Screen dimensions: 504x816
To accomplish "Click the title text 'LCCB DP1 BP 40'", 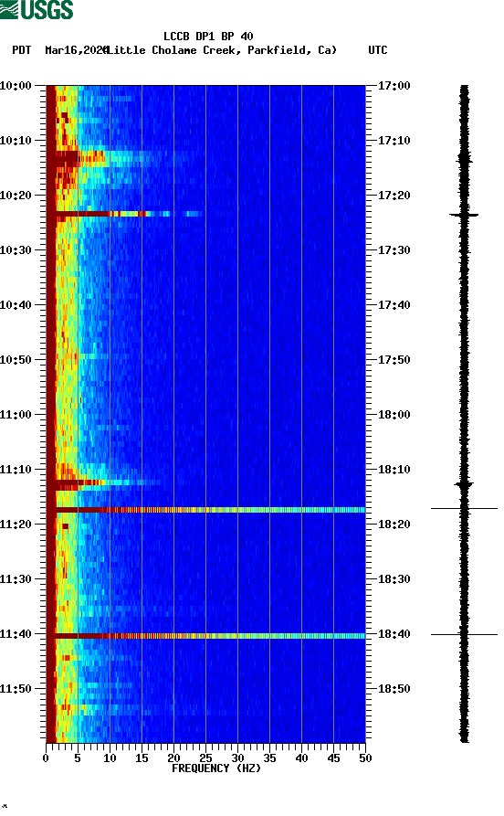I will click(x=208, y=37).
